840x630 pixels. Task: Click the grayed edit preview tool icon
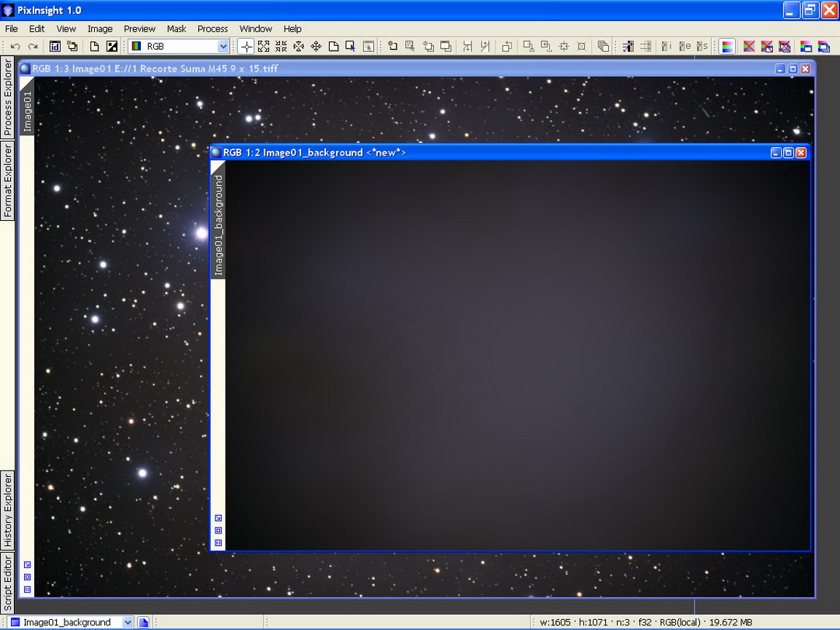369,47
